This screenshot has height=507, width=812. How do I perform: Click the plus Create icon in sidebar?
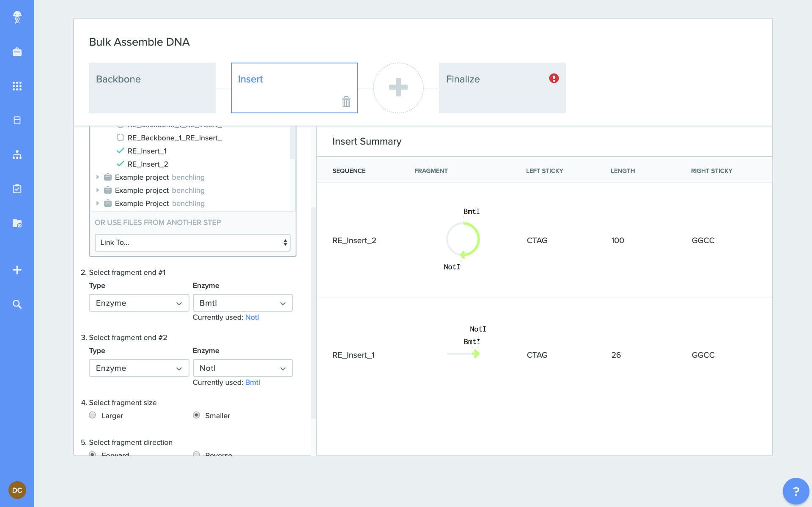point(17,270)
